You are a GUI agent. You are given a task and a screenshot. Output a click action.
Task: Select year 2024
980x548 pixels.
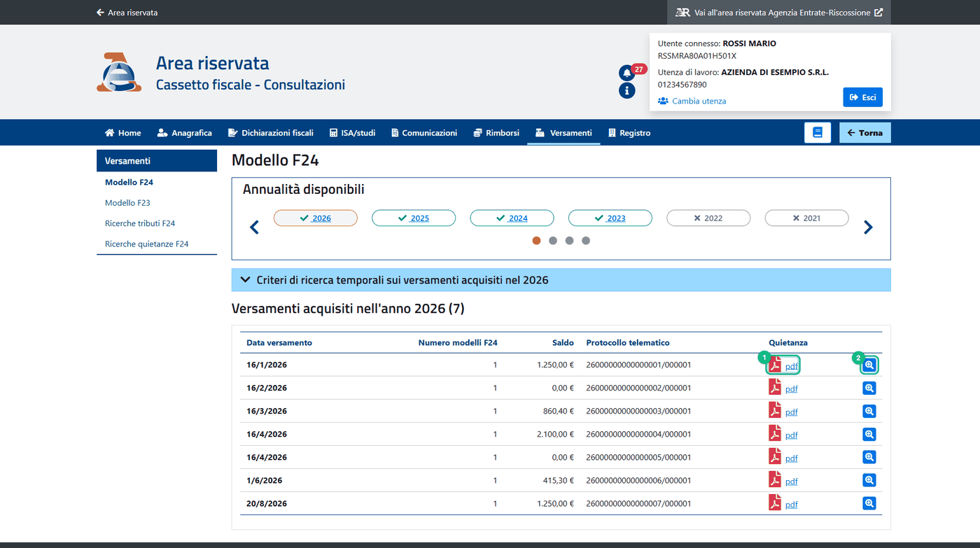512,218
